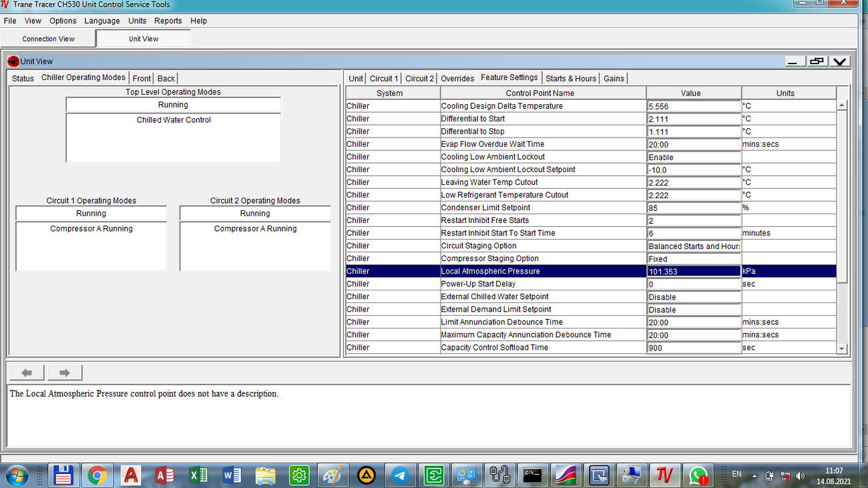Open the Reports menu
This screenshot has width=868, height=488.
coord(168,21)
